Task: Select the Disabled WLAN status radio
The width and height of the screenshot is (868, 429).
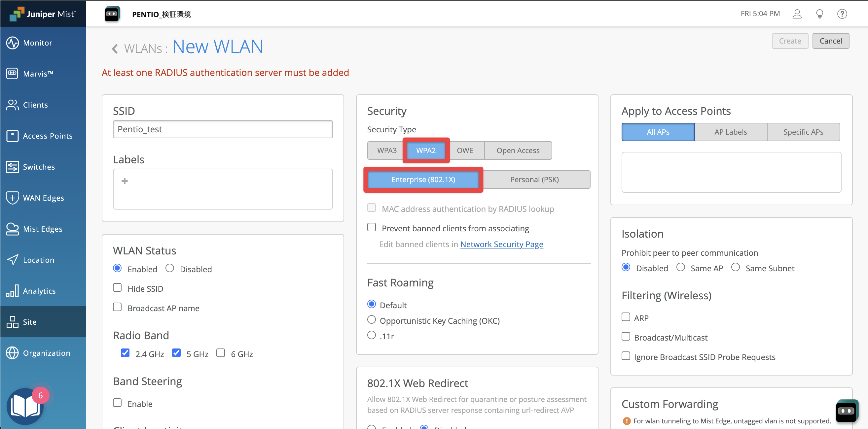Action: (169, 268)
